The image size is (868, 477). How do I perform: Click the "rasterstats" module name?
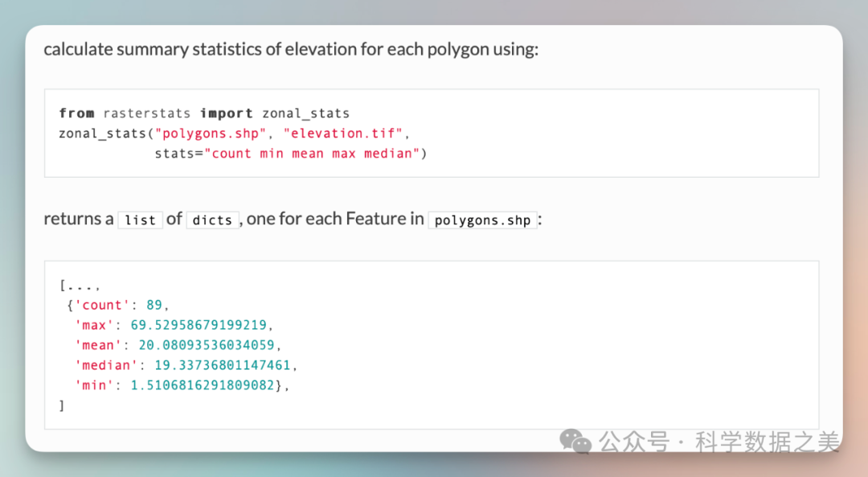[x=147, y=113]
